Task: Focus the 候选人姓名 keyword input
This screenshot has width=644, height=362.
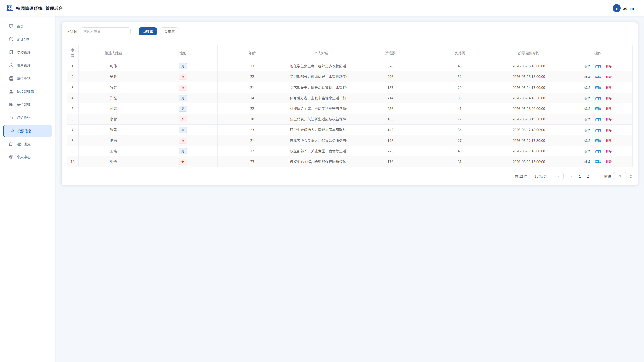Action: (105, 31)
